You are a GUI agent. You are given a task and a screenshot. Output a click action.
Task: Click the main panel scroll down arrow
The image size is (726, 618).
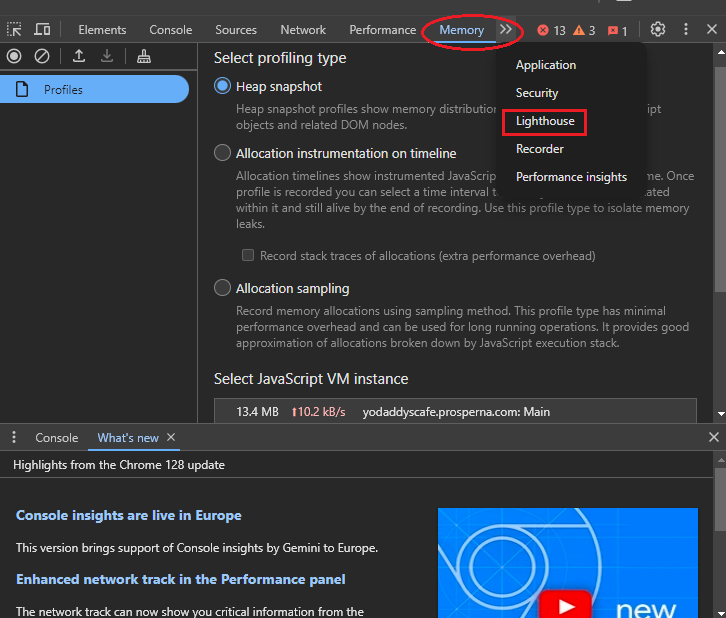720,413
